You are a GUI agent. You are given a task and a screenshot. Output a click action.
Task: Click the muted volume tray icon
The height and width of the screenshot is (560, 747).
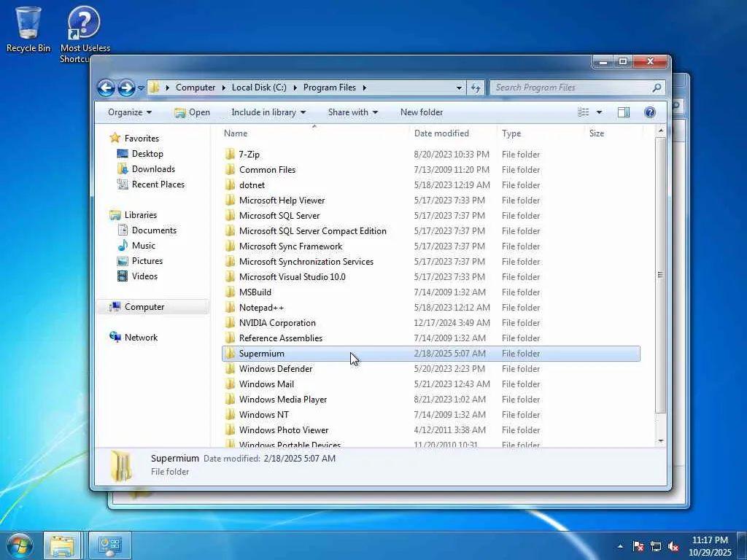click(673, 546)
